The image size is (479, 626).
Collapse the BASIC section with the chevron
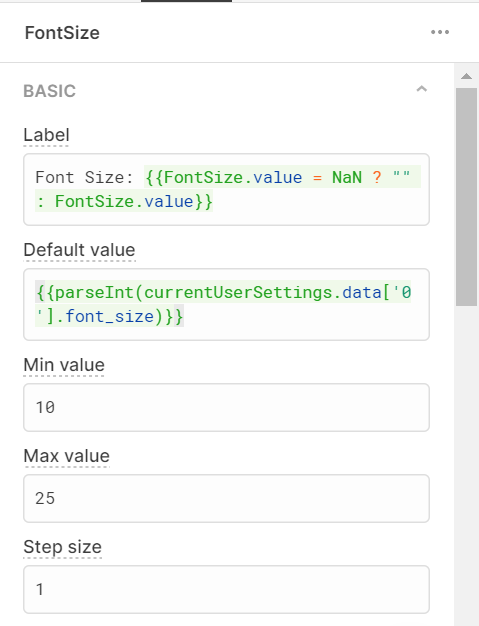422,89
